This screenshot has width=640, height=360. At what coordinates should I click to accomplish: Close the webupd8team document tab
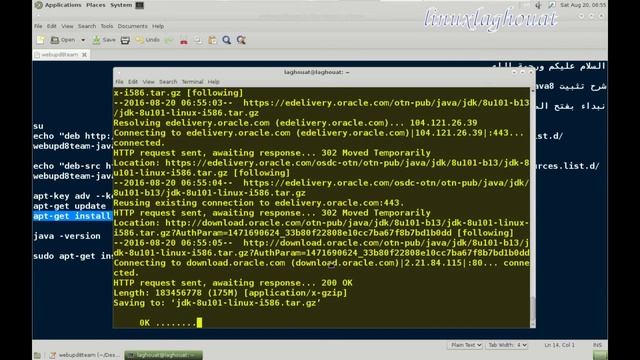click(84, 55)
